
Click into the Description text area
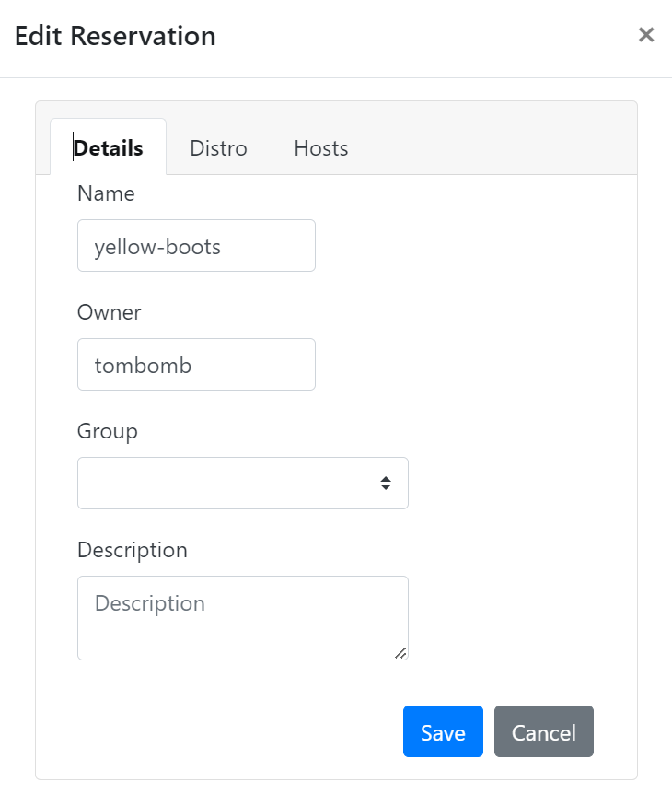click(243, 618)
